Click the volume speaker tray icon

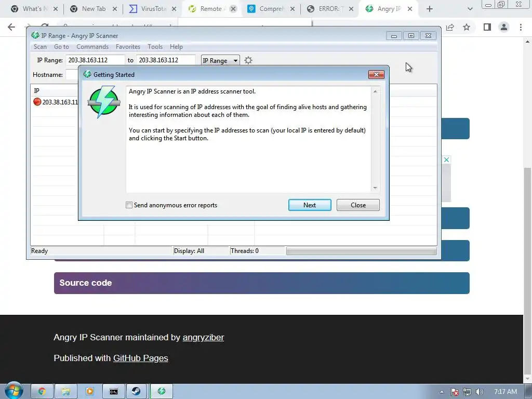pyautogui.click(x=480, y=392)
